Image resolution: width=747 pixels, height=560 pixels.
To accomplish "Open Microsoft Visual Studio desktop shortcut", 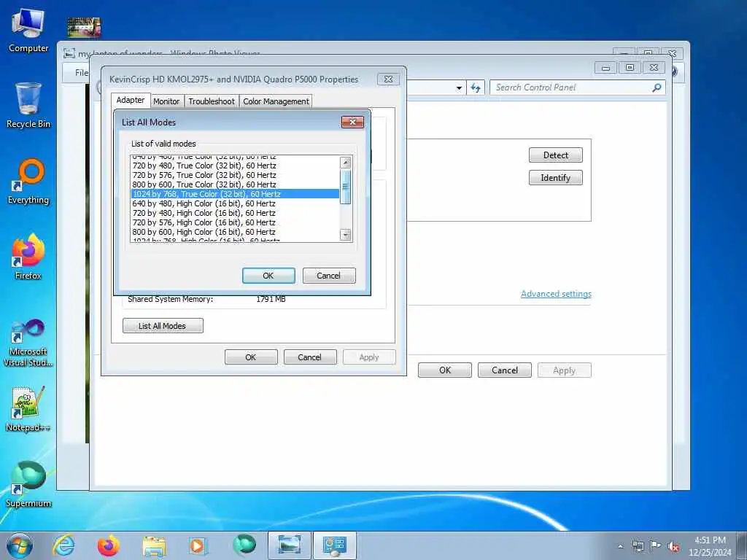I will coord(28,343).
